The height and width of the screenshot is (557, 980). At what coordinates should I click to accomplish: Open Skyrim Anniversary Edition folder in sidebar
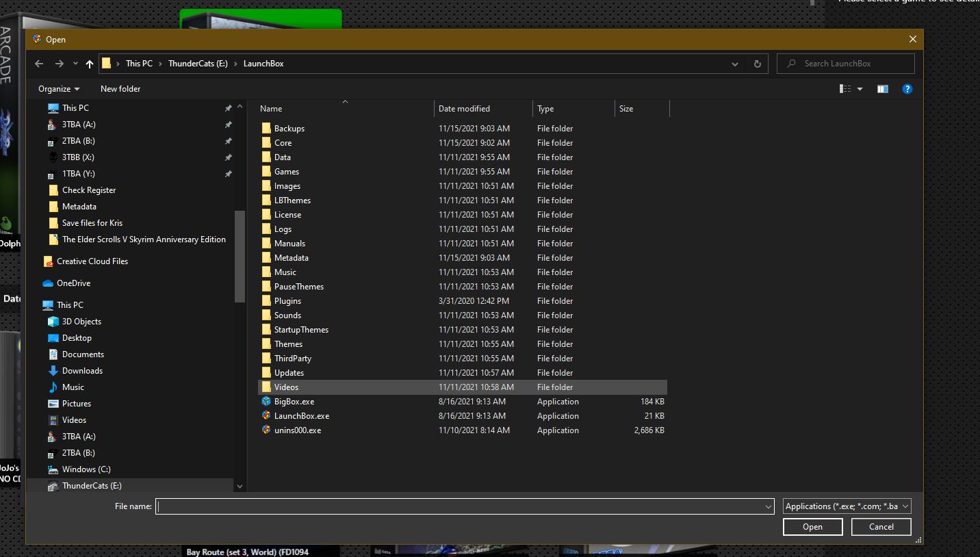pos(144,239)
